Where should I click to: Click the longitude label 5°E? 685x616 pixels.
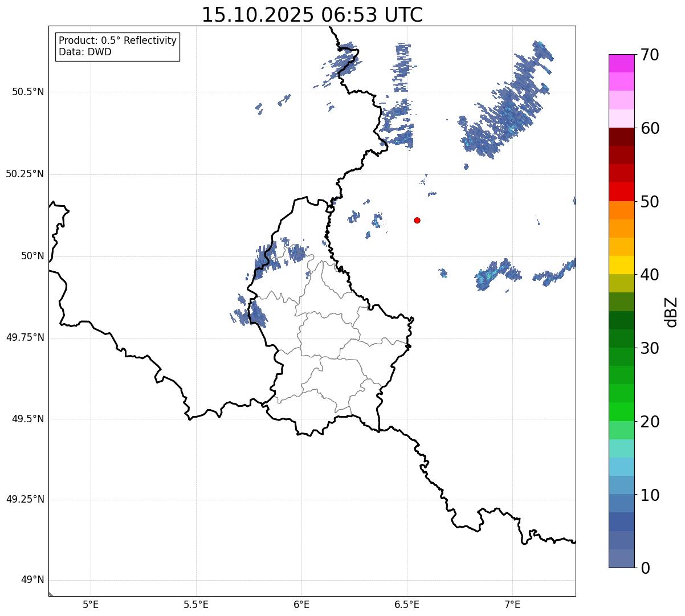pos(91,604)
